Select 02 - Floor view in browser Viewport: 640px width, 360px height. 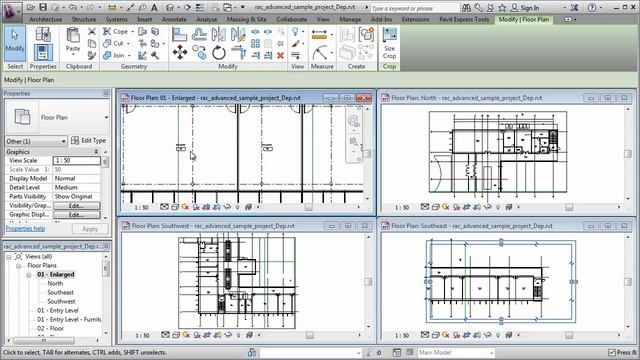coord(50,328)
